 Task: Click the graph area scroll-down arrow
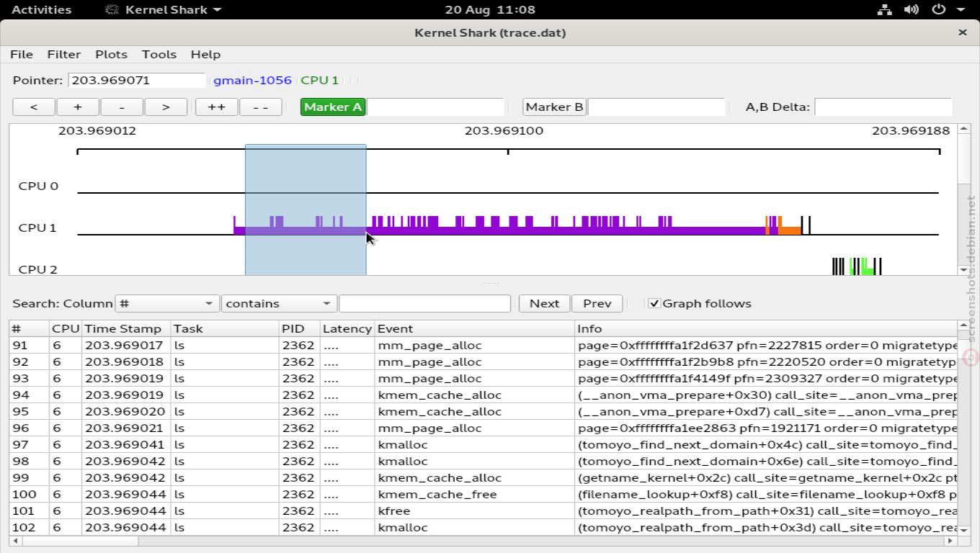pos(963,270)
